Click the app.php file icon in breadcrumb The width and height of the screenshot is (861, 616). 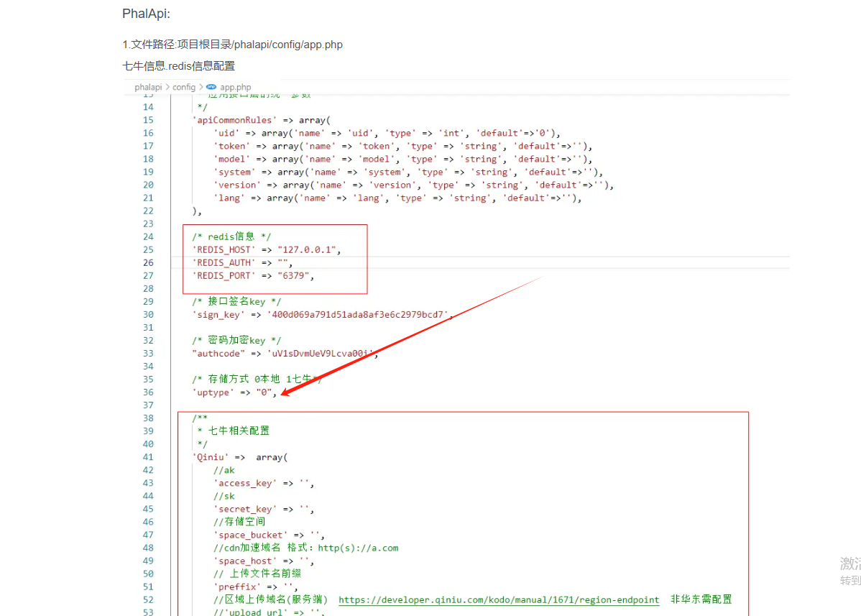[x=211, y=87]
